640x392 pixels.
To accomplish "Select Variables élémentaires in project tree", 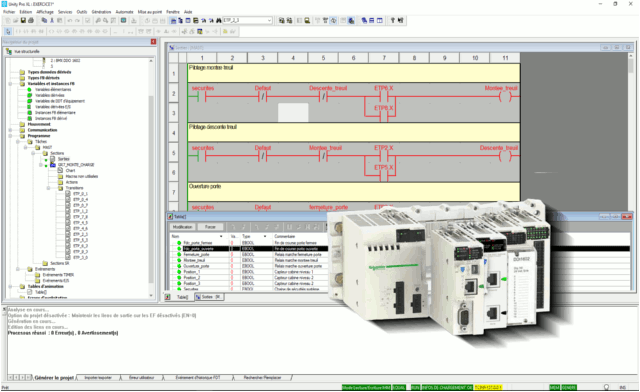I will click(53, 89).
